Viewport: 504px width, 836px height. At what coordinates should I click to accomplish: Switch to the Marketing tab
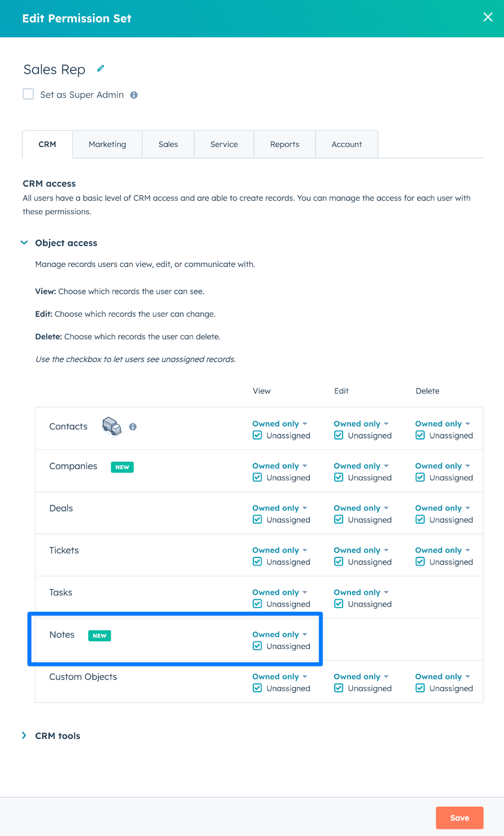107,144
